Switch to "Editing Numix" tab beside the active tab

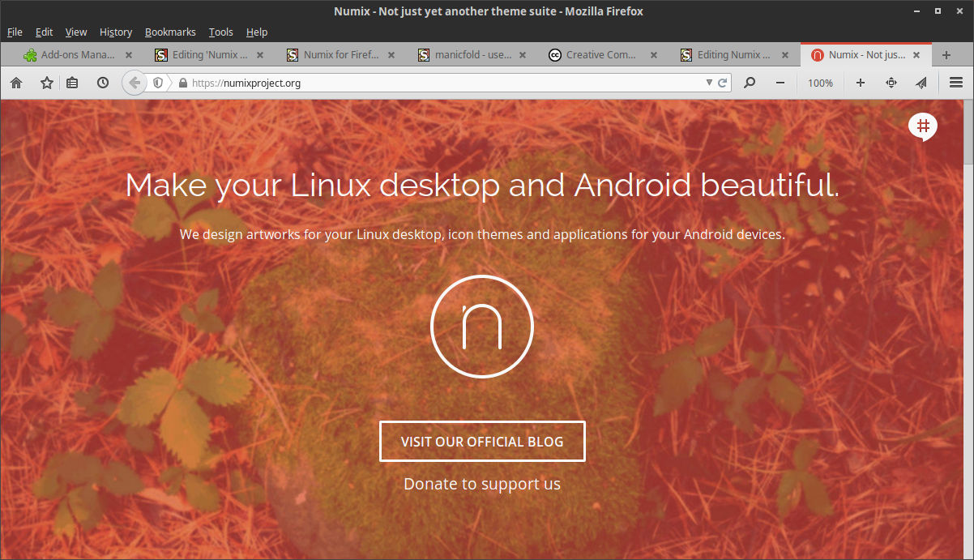tap(734, 55)
